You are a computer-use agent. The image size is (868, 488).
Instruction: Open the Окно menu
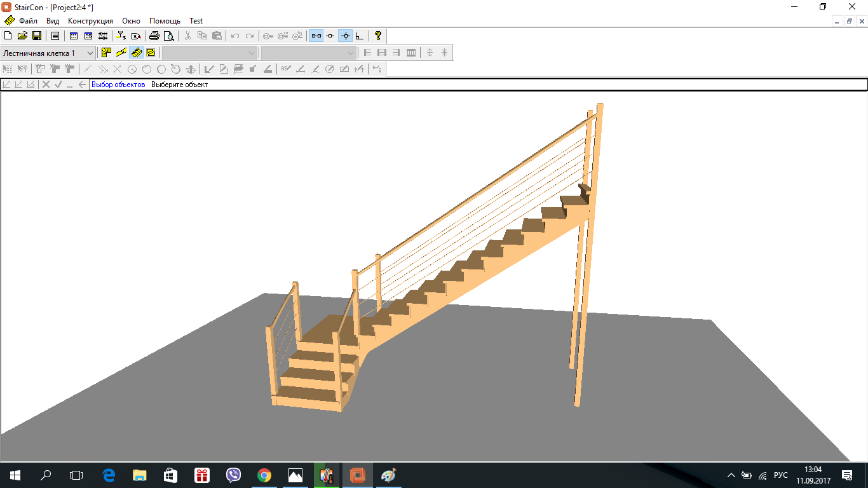point(131,21)
